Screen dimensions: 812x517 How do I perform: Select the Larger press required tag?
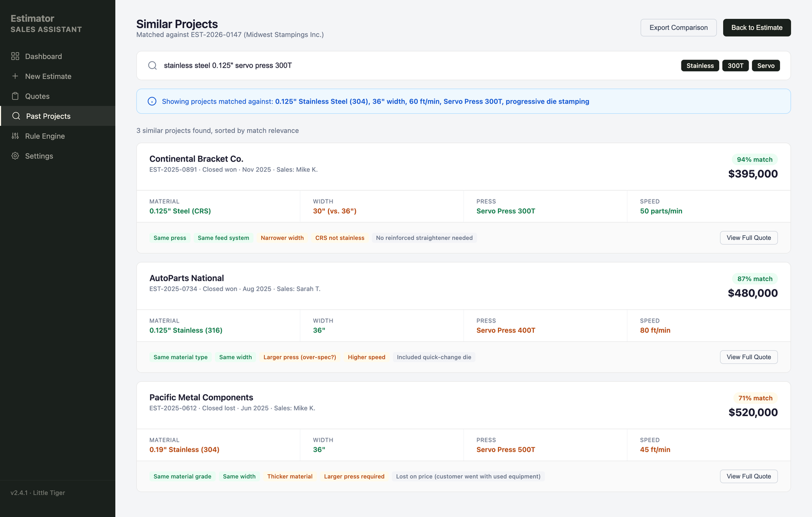pos(354,476)
